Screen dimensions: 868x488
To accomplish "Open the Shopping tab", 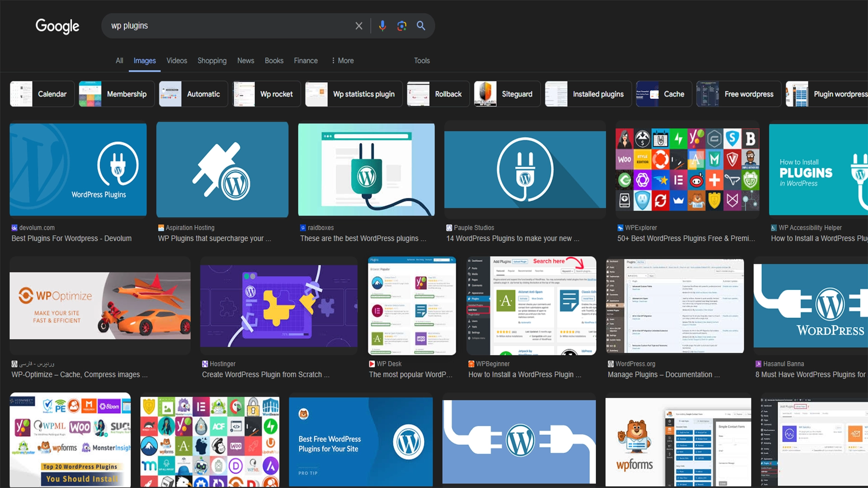I will coord(212,61).
